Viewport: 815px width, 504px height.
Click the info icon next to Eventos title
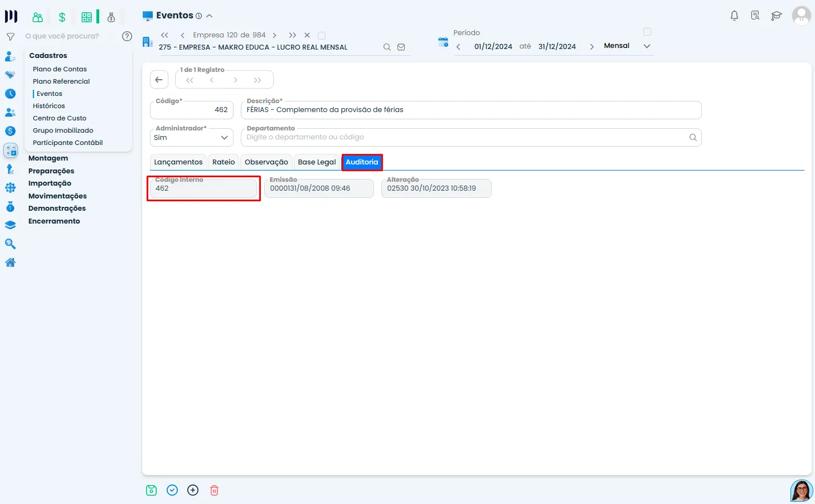[x=199, y=16]
